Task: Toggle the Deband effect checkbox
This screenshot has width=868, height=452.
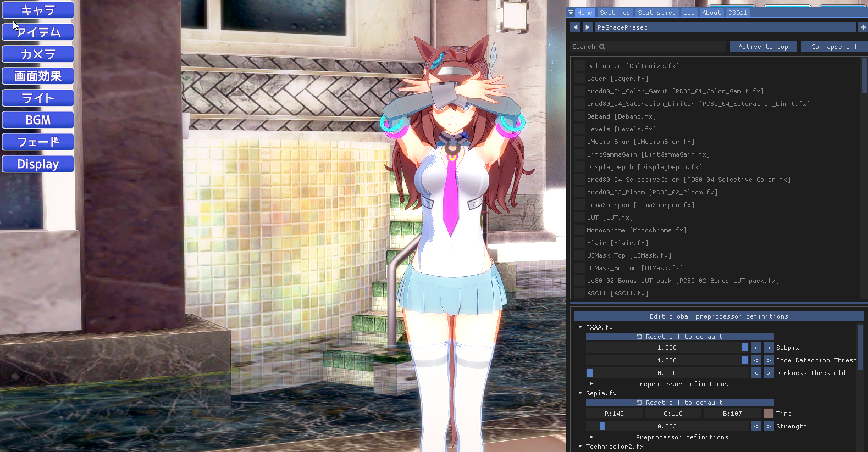Action: point(579,116)
